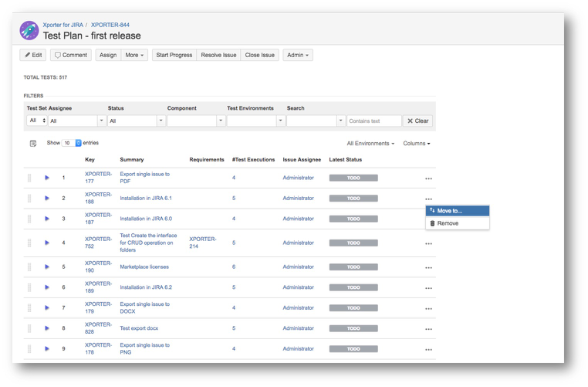Open actions menu for row XPORTER-177

pyautogui.click(x=428, y=178)
